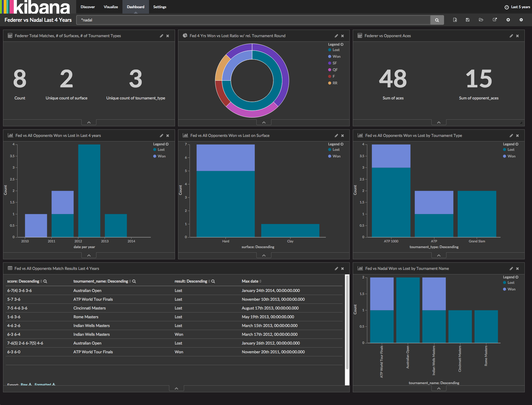Viewport: 532px width, 405px height.
Task: Open the Discover tab
Action: click(x=88, y=7)
